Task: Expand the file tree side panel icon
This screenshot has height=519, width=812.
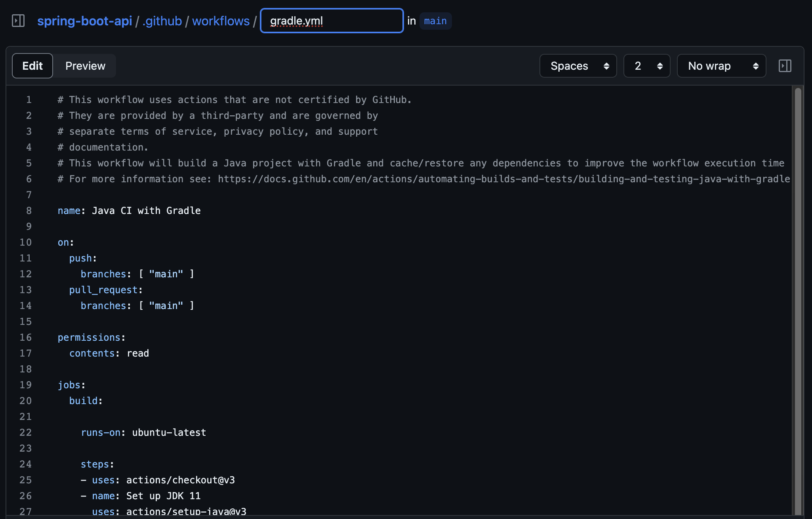Action: (x=18, y=21)
